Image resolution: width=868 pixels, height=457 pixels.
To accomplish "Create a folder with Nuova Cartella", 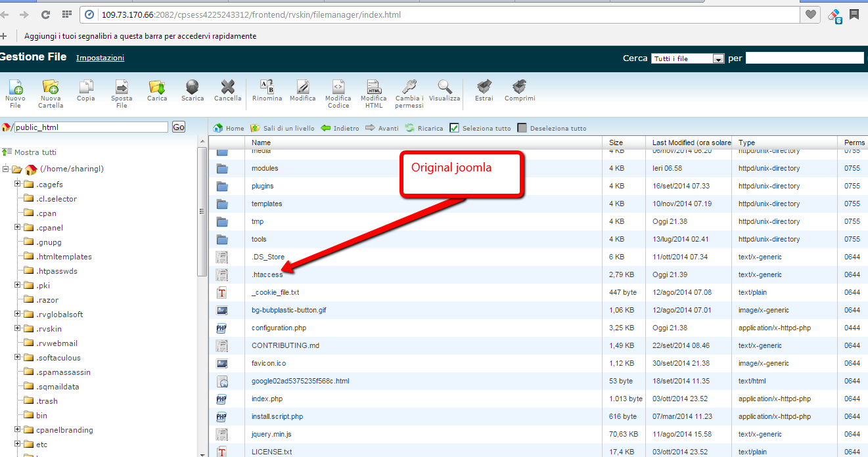I will coord(51,87).
